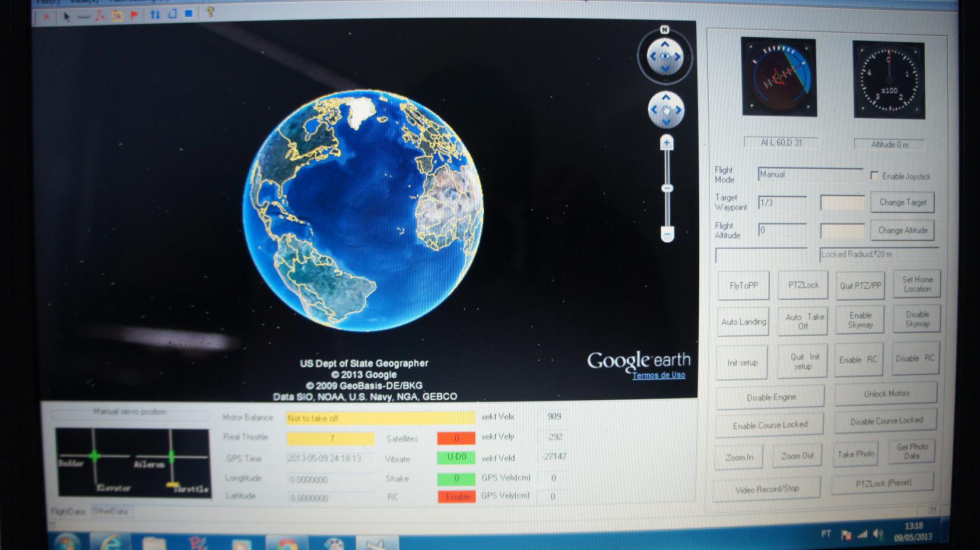Click the Google Earth zoom slider handle
This screenshot has height=550, width=980.
[667, 188]
